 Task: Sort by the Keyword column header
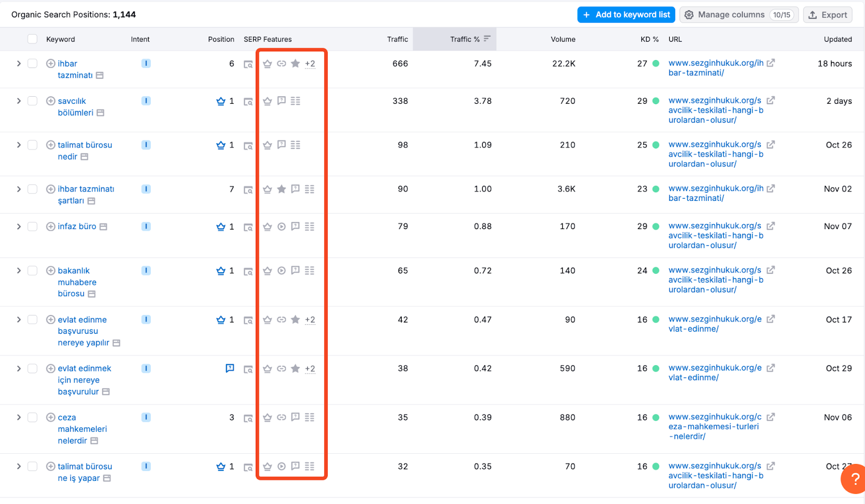click(61, 39)
